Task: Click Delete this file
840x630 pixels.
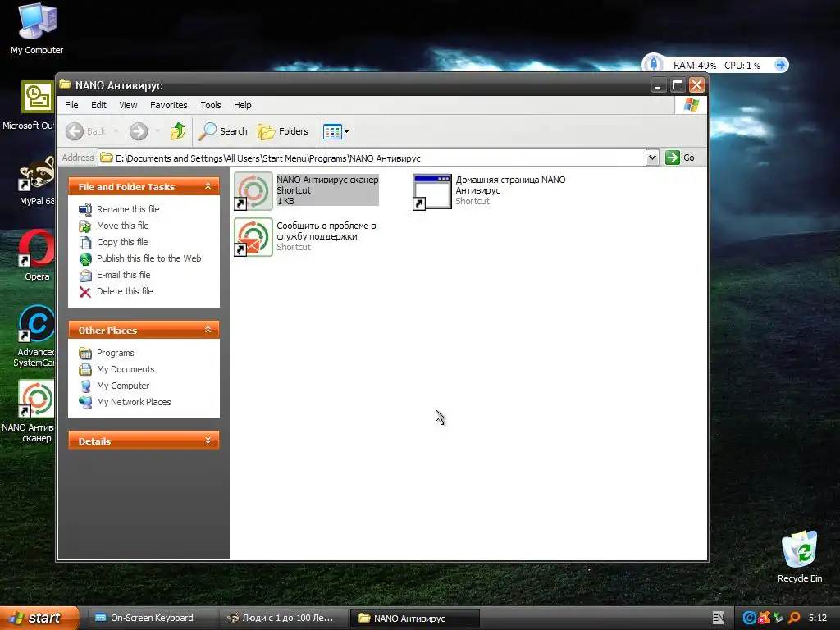Action: [x=116, y=291]
